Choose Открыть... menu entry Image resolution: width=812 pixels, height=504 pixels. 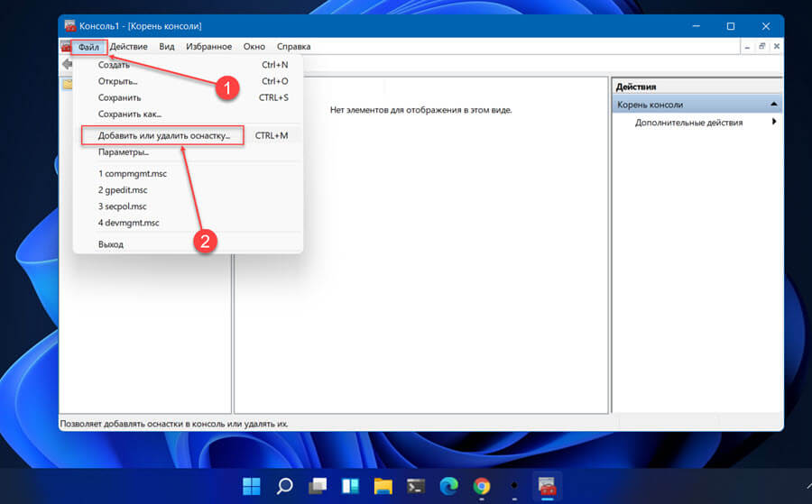tap(188, 81)
